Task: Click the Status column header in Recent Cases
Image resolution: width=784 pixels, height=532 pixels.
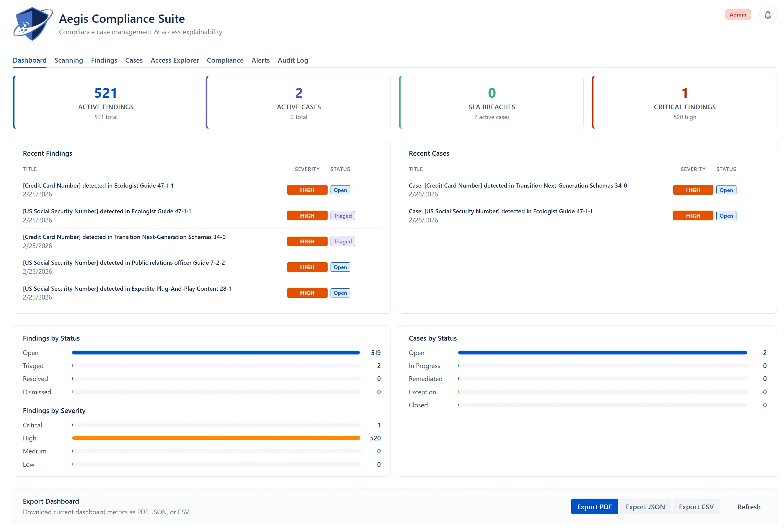Action: 726,169
